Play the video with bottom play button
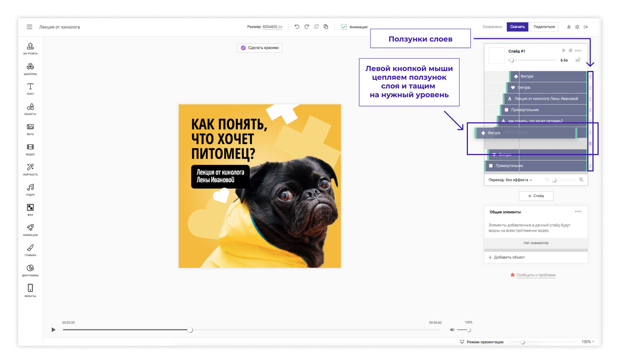 pyautogui.click(x=53, y=330)
